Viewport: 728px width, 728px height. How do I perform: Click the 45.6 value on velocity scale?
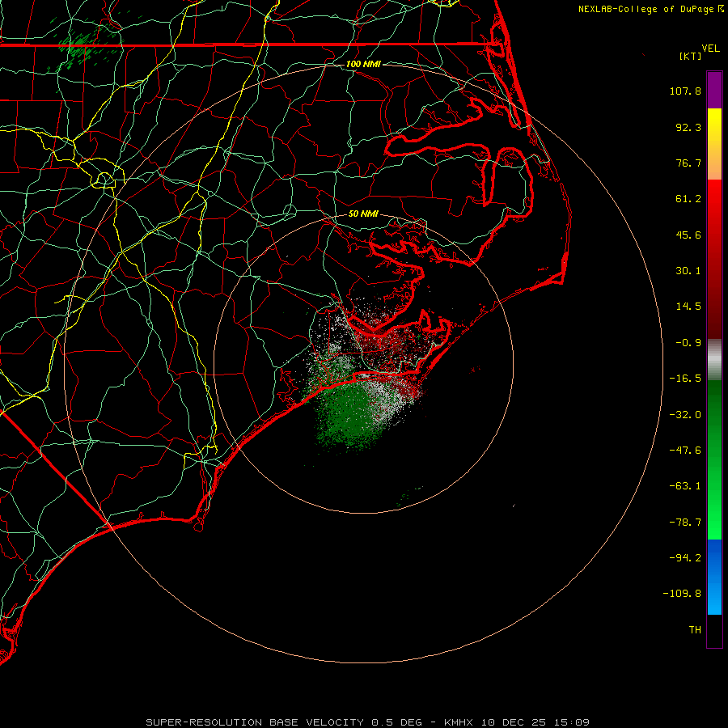pos(688,235)
